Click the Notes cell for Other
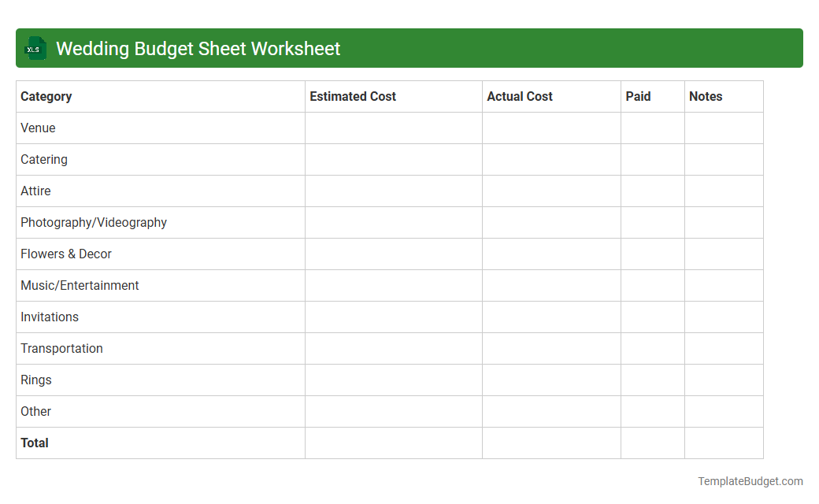 click(x=724, y=411)
